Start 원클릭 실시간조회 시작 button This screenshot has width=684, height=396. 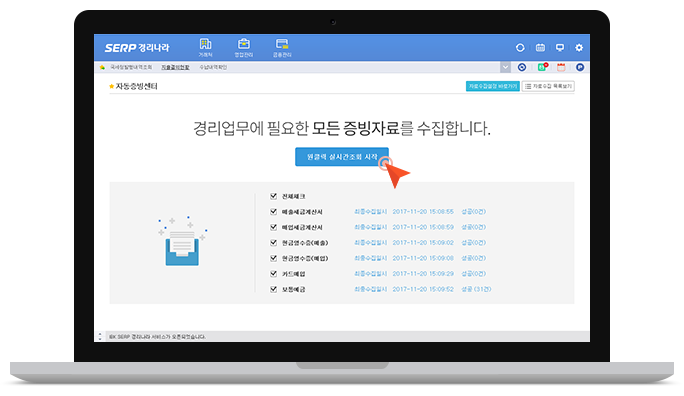[342, 157]
